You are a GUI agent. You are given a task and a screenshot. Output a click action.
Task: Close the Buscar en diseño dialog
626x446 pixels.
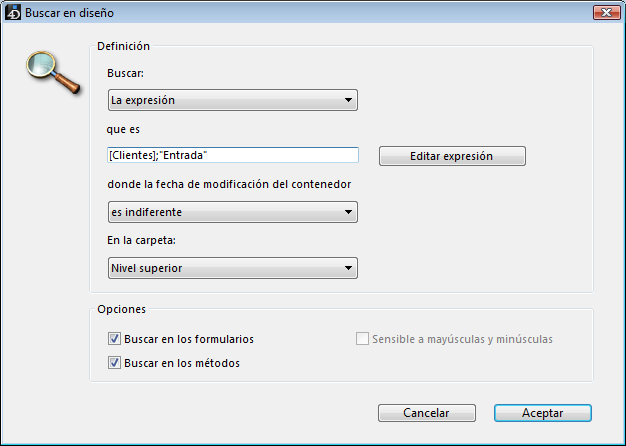[x=603, y=12]
